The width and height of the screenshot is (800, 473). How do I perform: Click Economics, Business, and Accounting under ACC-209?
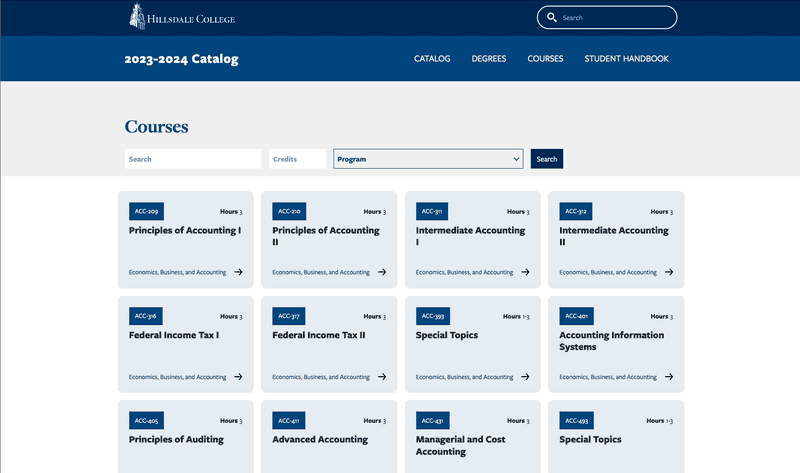pos(177,272)
